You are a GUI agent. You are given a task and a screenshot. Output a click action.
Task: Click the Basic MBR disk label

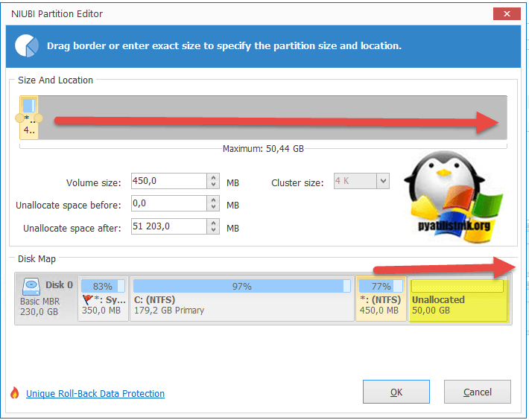coord(39,301)
